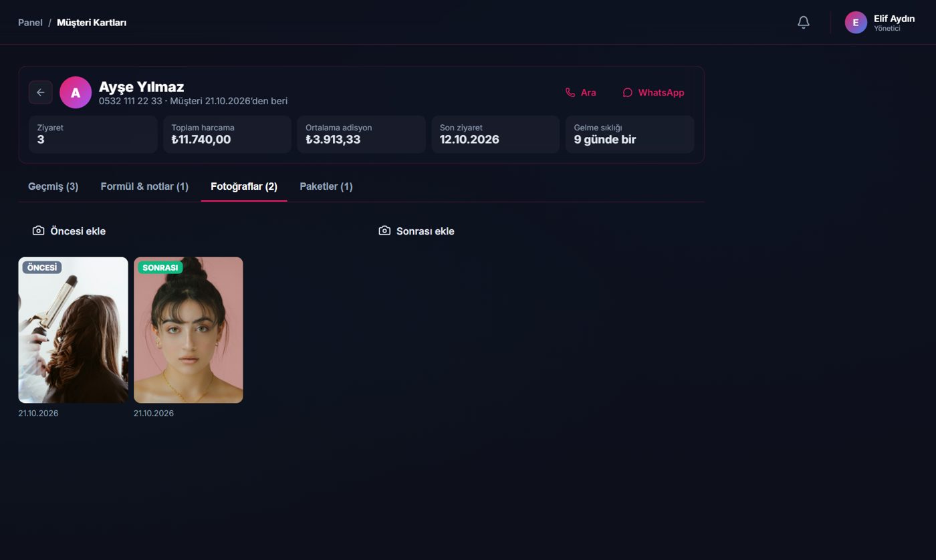Image resolution: width=936 pixels, height=560 pixels.
Task: Click the total spend ₺11.740,00
Action: click(x=201, y=140)
